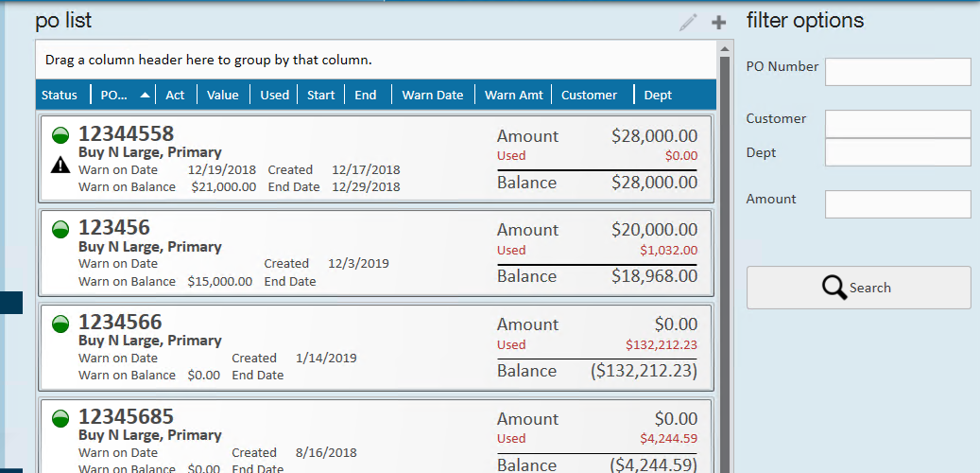The height and width of the screenshot is (473, 980).
Task: Sort by the Warn Amt column header
Action: click(514, 96)
